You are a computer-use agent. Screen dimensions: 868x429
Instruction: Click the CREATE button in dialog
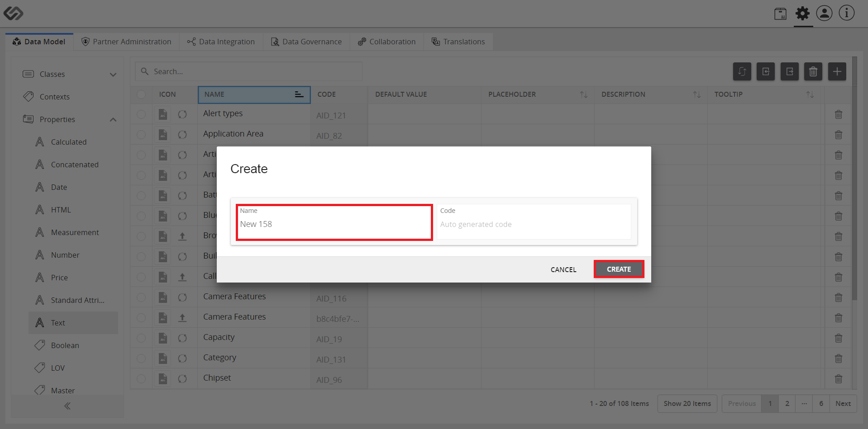click(x=619, y=269)
